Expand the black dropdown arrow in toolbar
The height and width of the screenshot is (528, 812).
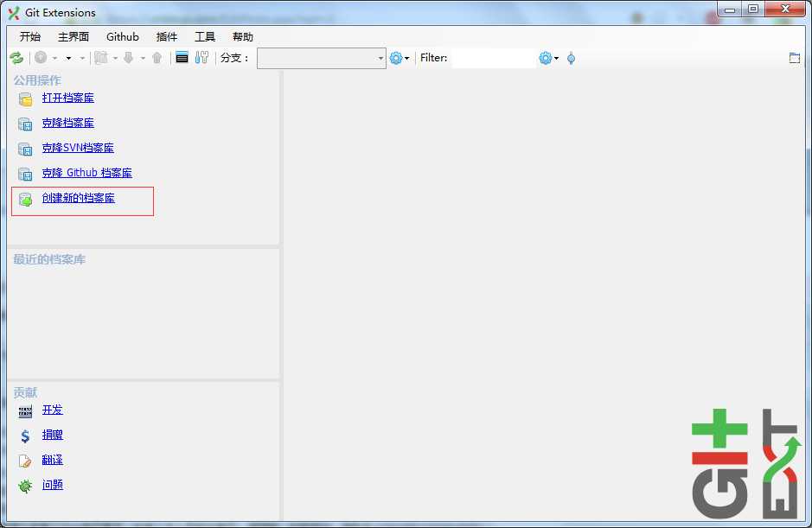coord(68,58)
